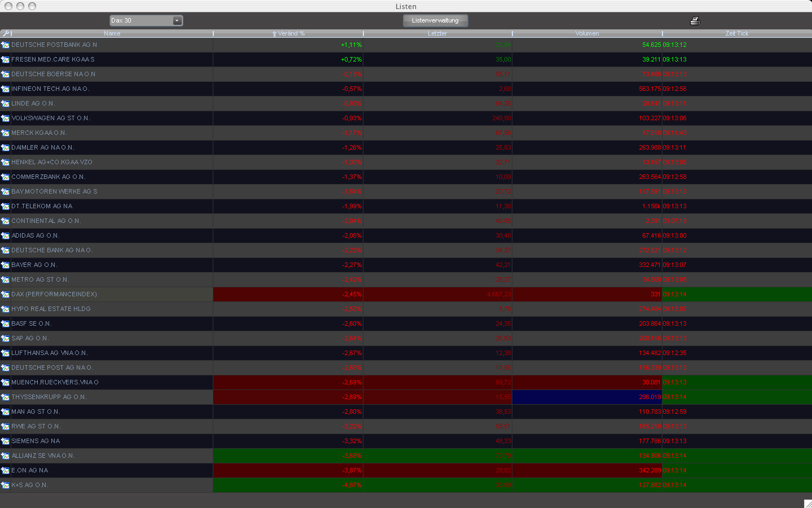Select the icon next to DEUTSCHE BOERSE NA O.N
Viewport: 812px width, 508px height.
point(5,74)
